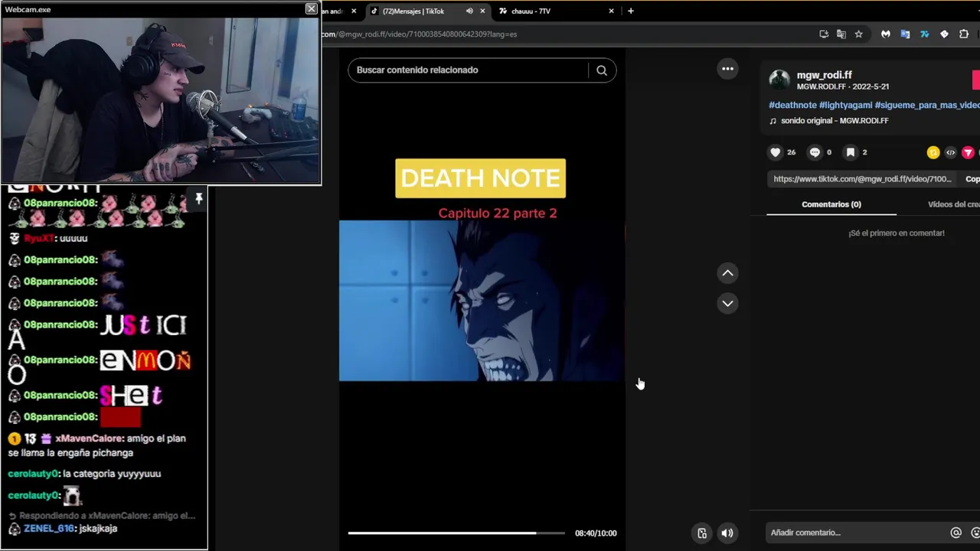Bookmark page with the star icon
Screen dimensions: 980x551
[858, 34]
